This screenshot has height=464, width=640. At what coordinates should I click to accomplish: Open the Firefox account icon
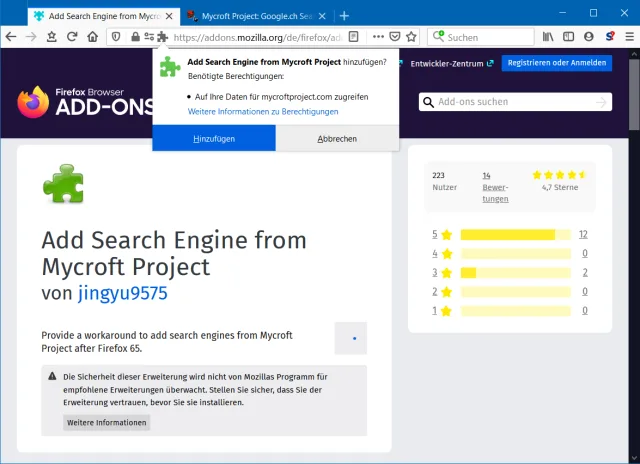(x=588, y=37)
